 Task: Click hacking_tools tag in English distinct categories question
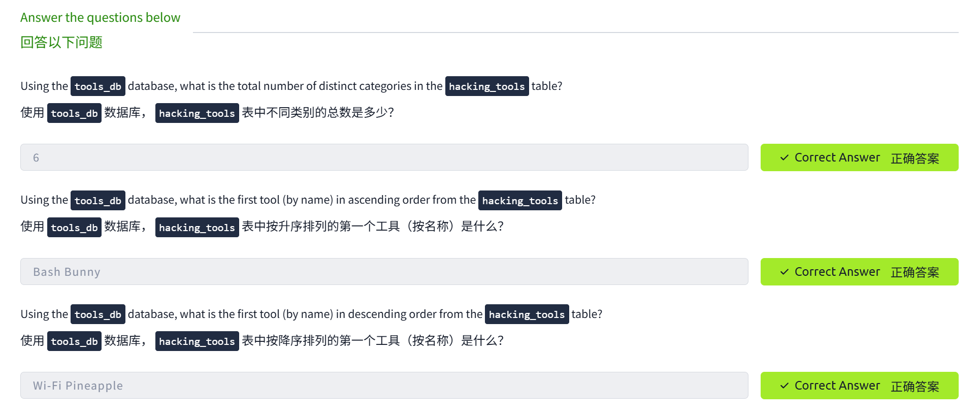coord(486,86)
